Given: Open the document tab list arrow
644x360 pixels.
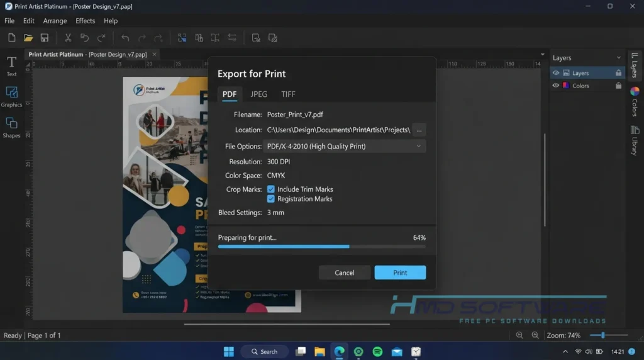Looking at the screenshot, I should pyautogui.click(x=543, y=54).
